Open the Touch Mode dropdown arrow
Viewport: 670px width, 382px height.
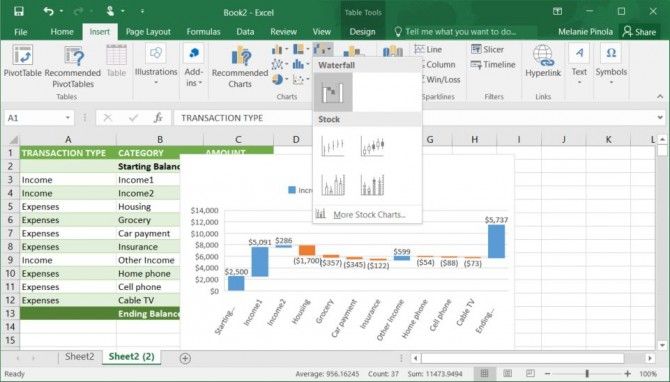pos(122,12)
